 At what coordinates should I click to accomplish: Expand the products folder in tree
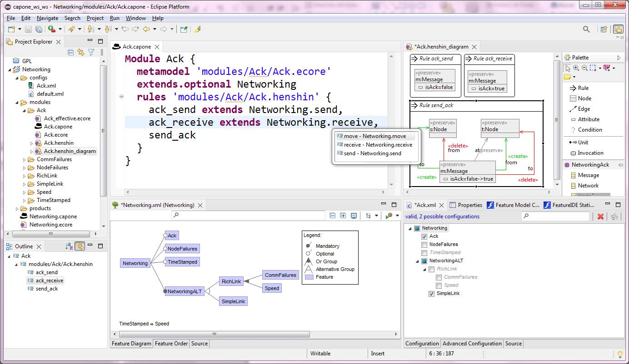click(x=17, y=208)
